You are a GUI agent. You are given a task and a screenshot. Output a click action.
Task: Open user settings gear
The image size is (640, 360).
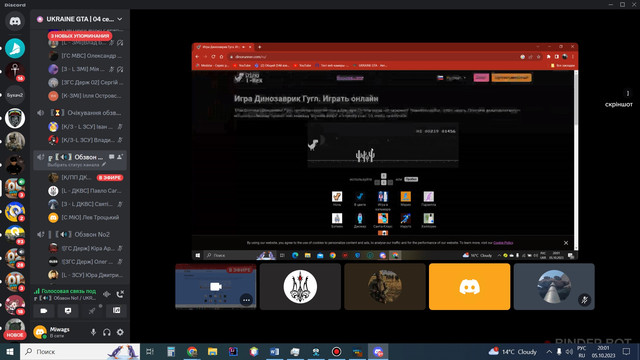[x=120, y=332]
